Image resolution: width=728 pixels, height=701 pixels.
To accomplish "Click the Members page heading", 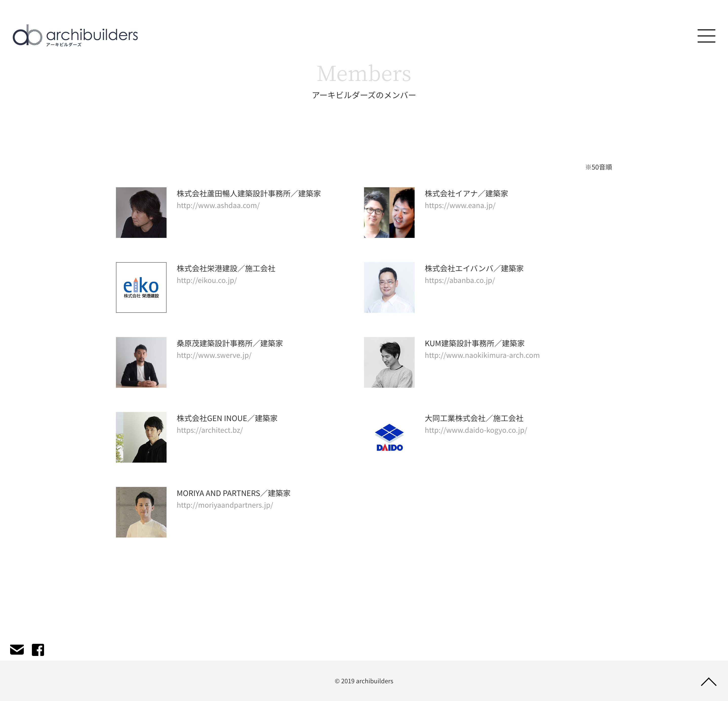I will pos(364,73).
